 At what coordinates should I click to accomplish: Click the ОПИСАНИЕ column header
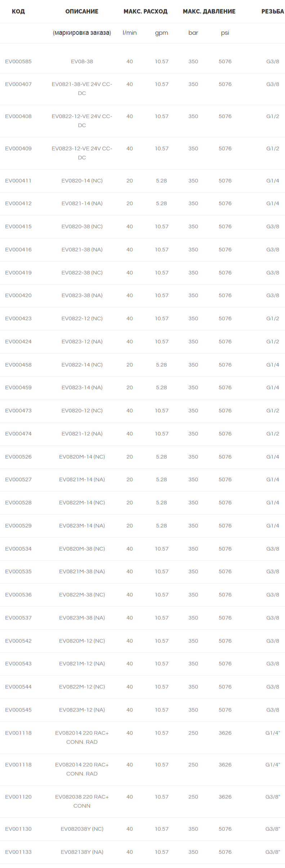tap(82, 12)
